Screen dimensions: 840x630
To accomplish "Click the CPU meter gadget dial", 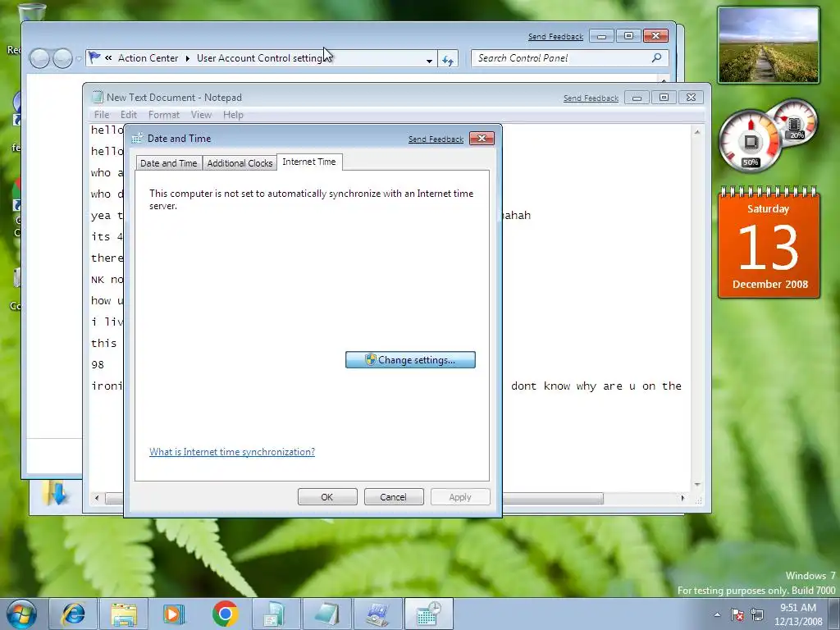I will pos(750,141).
